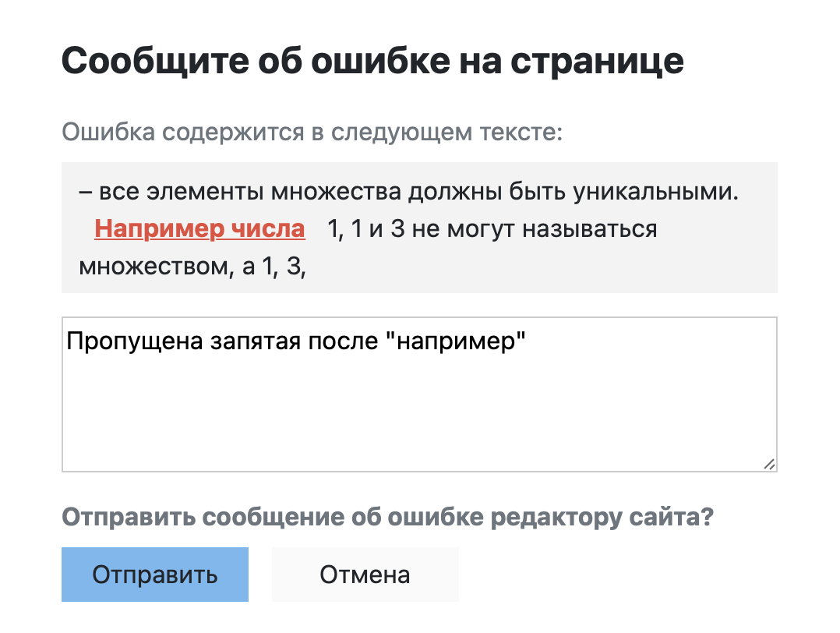Click empty space below the comment text
The height and width of the screenshot is (633, 840).
pyautogui.click(x=419, y=421)
